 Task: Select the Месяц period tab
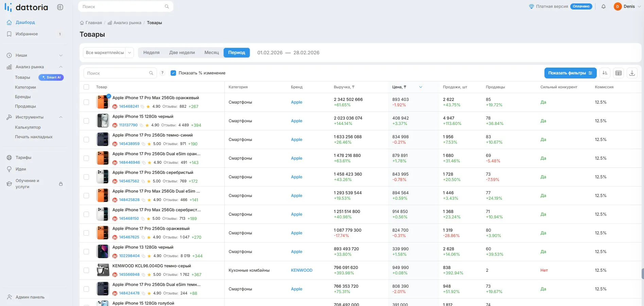click(211, 53)
